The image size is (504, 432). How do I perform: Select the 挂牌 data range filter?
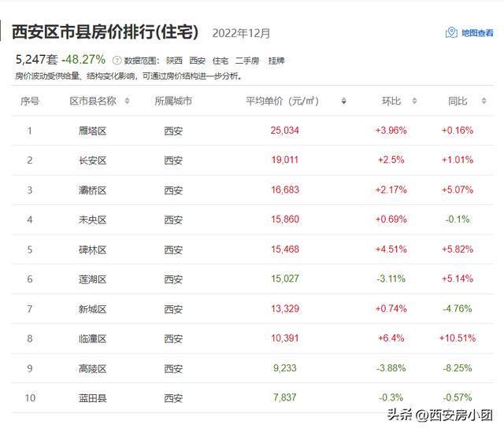pos(276,61)
